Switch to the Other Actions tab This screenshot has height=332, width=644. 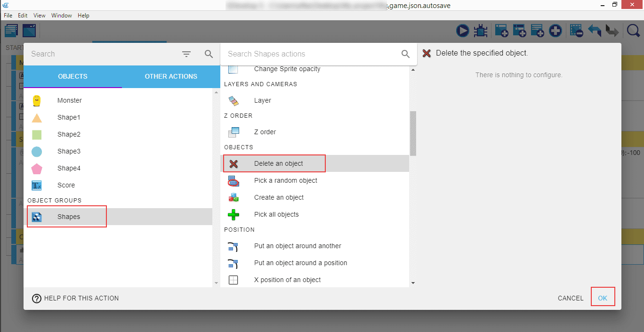pos(171,76)
